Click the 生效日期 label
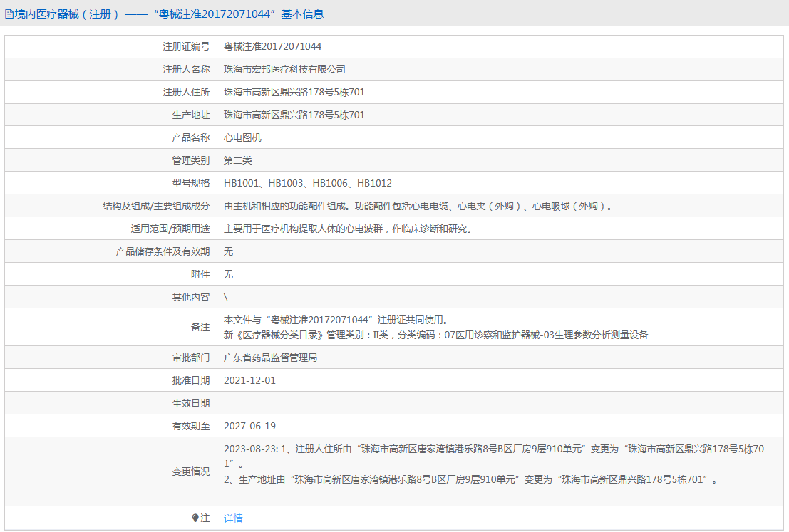 coord(191,403)
